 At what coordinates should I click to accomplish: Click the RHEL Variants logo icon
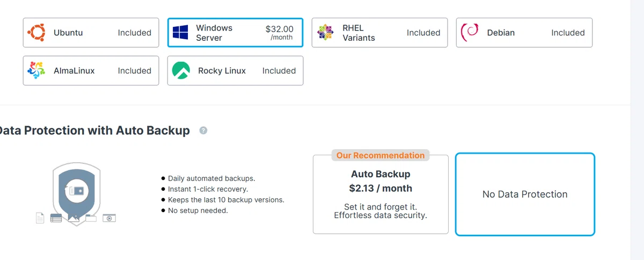click(x=325, y=33)
